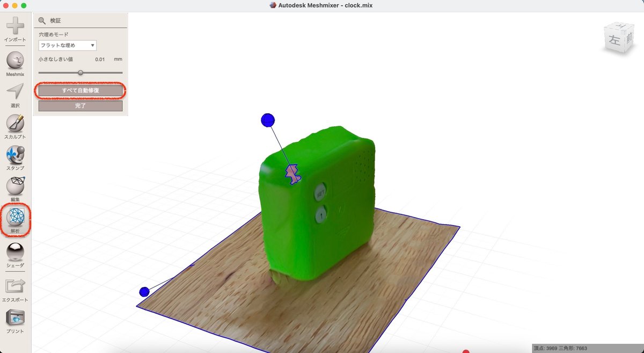Click the blue marker at the floor edge

(x=144, y=292)
